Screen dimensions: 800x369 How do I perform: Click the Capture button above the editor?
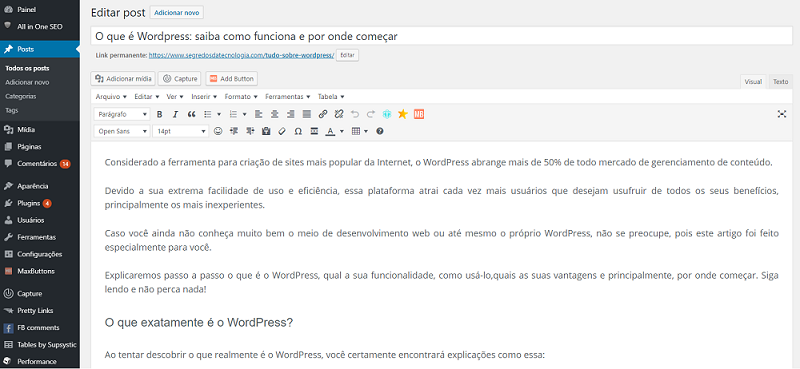pyautogui.click(x=180, y=79)
